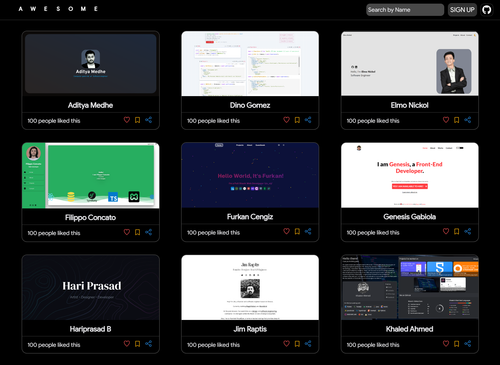Bookmark Khaled Ahmed's portfolio

(456, 344)
